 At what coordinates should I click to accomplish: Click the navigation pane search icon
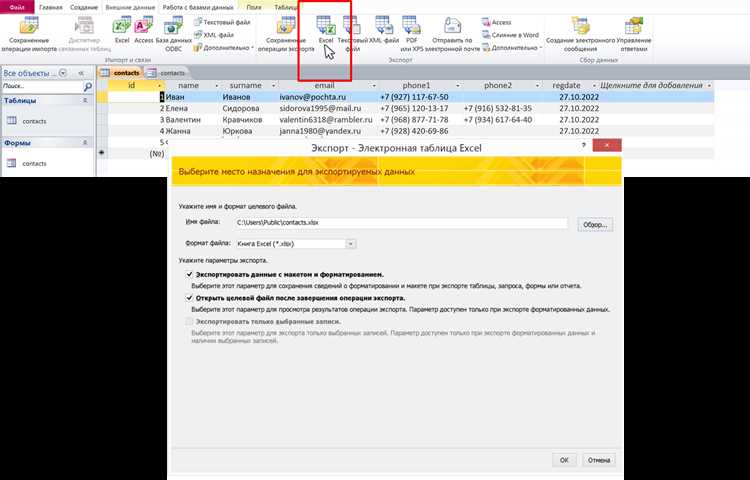[88, 87]
